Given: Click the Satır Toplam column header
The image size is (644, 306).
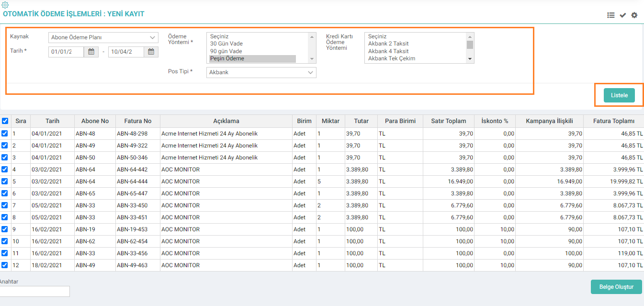Looking at the screenshot, I should [449, 121].
